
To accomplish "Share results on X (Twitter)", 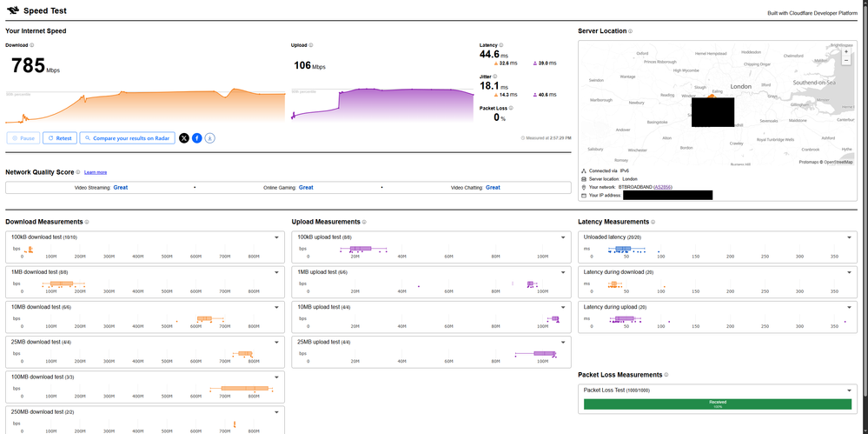I will 184,137.
